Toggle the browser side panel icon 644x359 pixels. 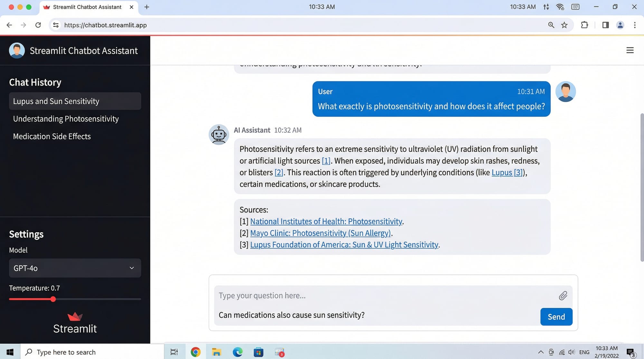coord(605,25)
